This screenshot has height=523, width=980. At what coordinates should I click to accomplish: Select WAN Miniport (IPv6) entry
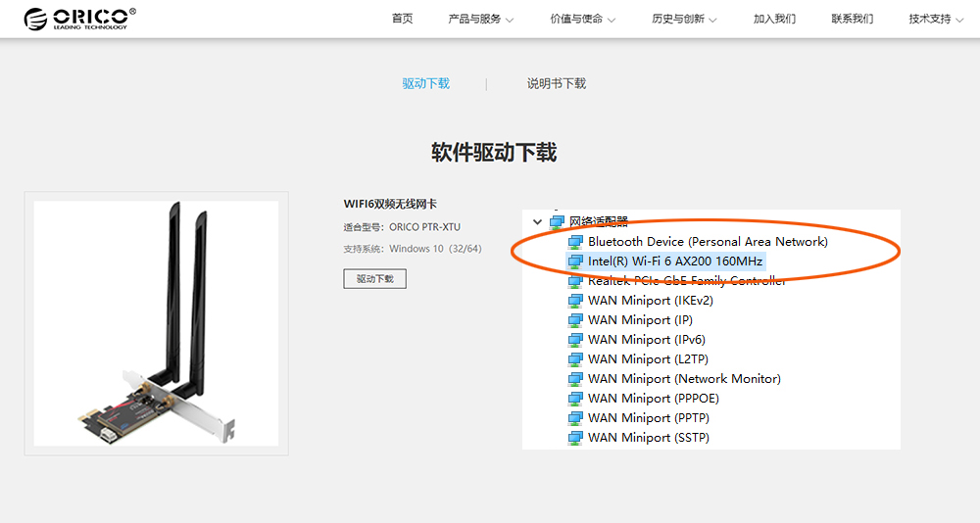646,340
